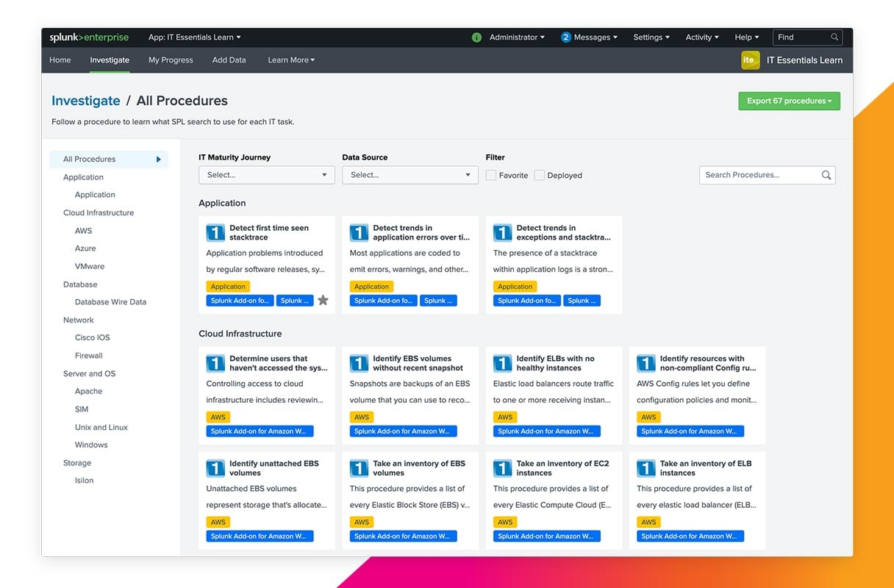Open the Learn More dropdown
Screen dimensions: 894x588
click(291, 60)
